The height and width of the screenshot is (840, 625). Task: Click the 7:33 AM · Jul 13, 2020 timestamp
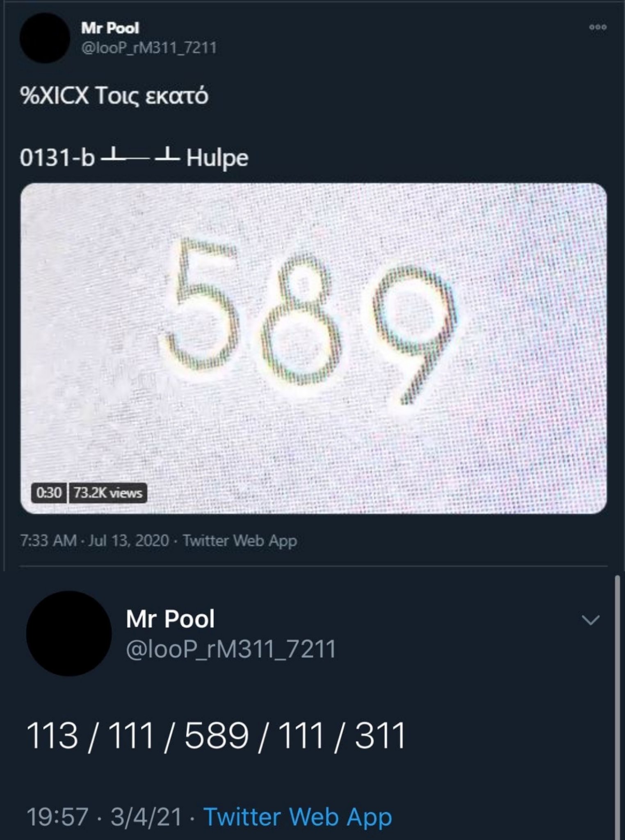tap(95, 541)
